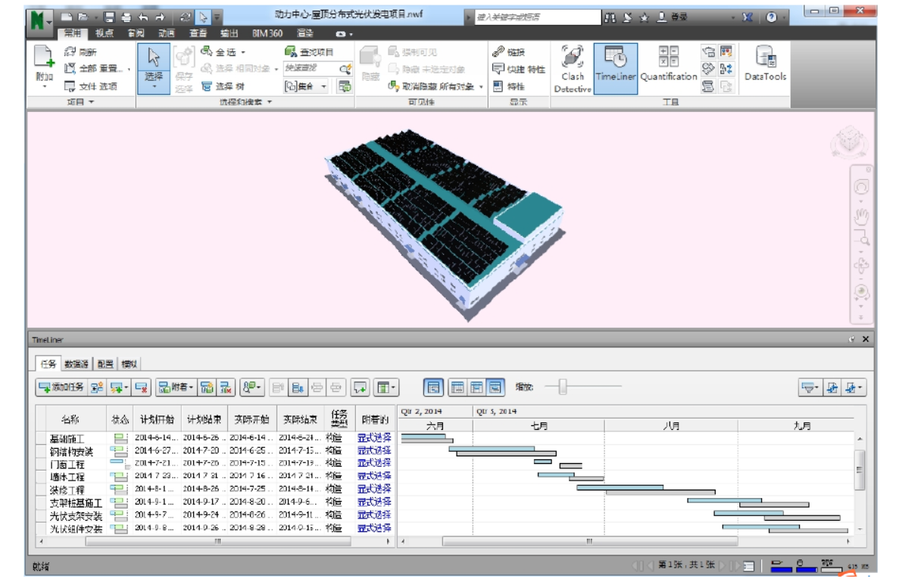This screenshot has width=902, height=588.
Task: Expand the columns chooser dropdown
Action: click(x=387, y=387)
